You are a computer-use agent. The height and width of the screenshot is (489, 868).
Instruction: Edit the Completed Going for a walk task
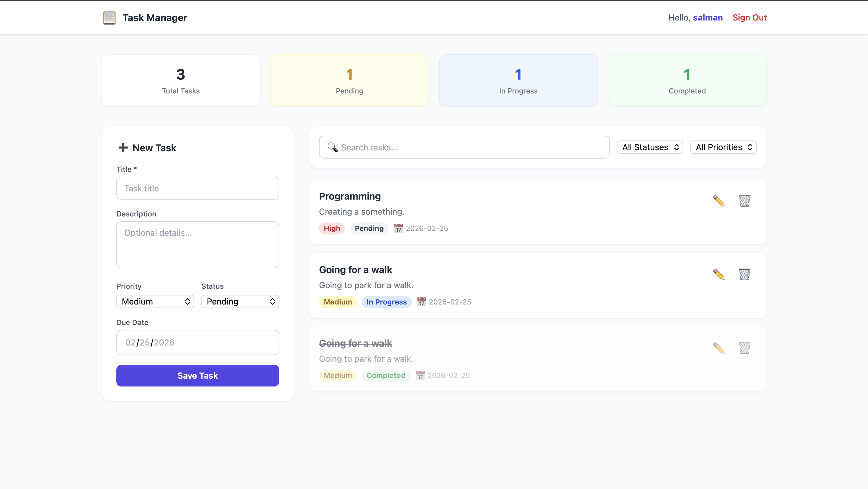[x=718, y=348]
